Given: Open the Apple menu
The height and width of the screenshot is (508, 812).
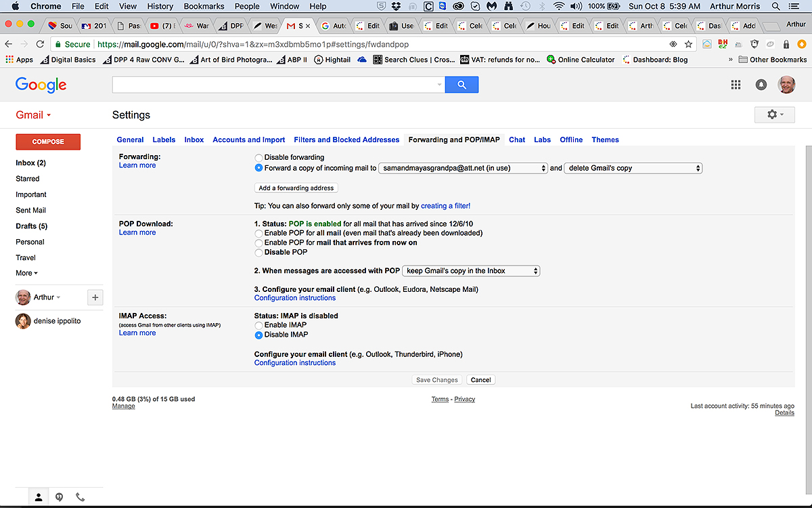Looking at the screenshot, I should [x=14, y=6].
